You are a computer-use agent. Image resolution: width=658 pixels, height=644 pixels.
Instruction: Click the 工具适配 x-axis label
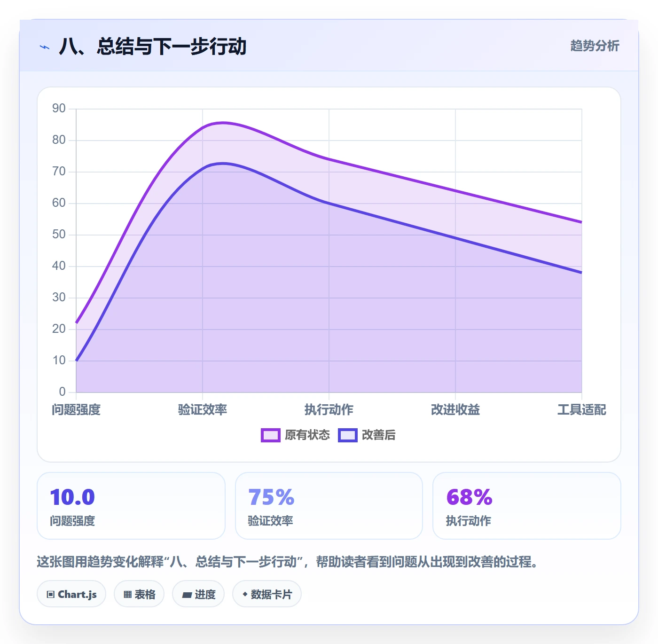(x=582, y=410)
